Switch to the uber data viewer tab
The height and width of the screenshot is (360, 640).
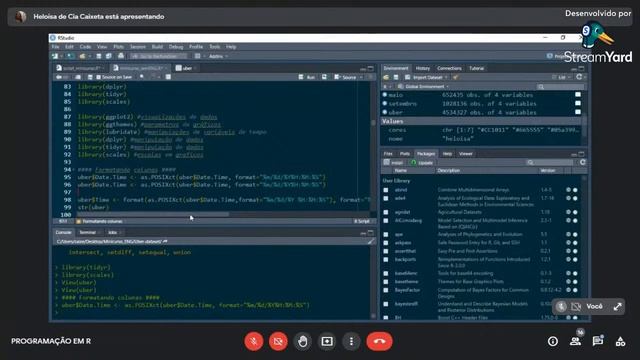187,68
